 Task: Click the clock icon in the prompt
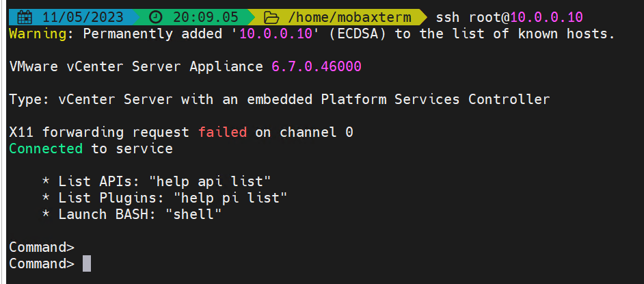[156, 16]
